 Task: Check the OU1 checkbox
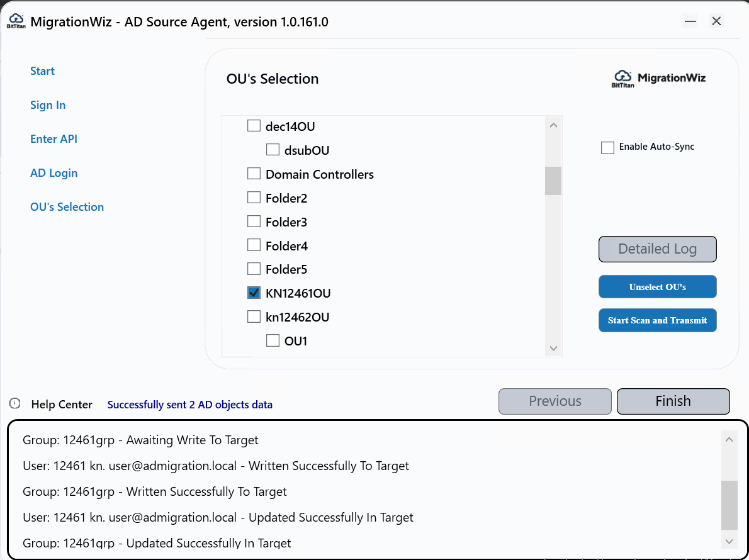[273, 340]
